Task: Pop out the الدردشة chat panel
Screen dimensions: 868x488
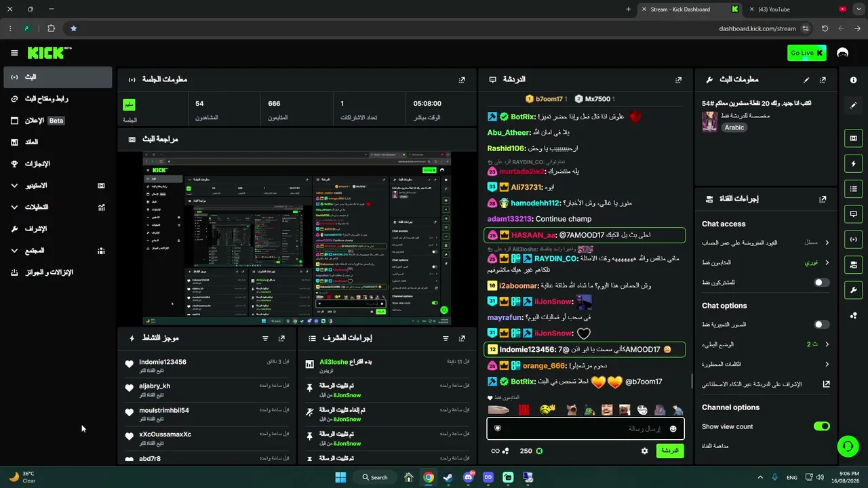Action: (678, 79)
